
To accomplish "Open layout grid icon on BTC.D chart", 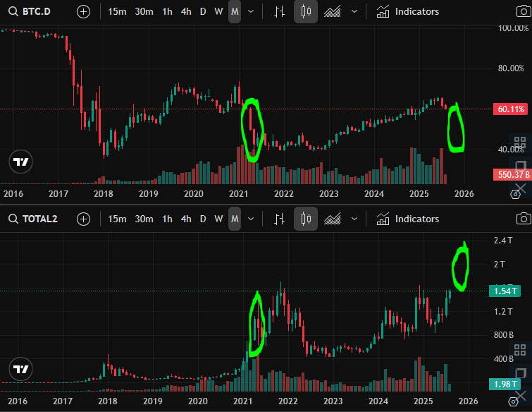I will click(x=520, y=143).
